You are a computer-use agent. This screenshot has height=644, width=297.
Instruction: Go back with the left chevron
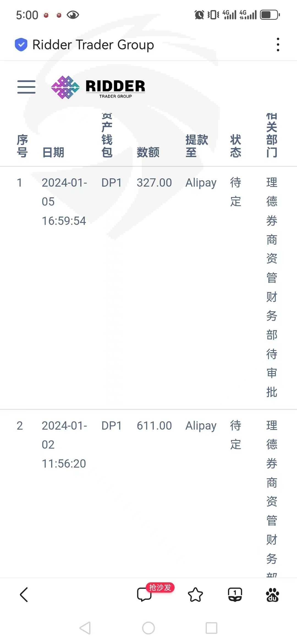point(24,595)
